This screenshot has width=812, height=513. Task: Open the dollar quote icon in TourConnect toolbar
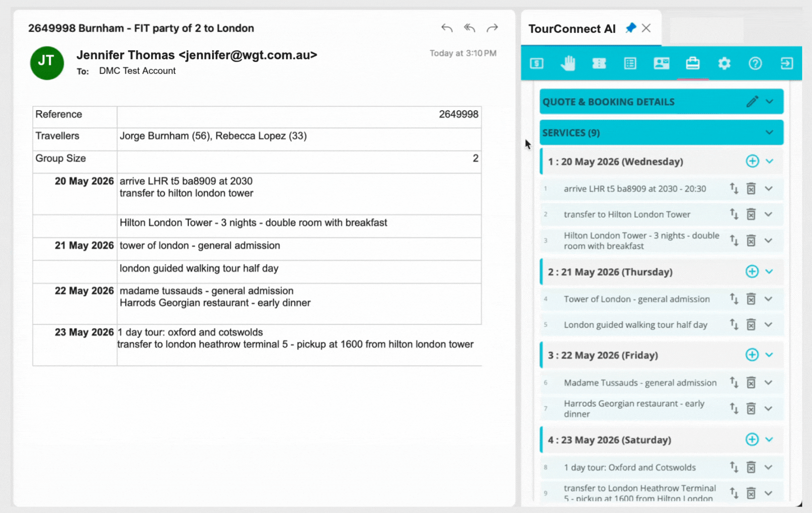coord(537,64)
